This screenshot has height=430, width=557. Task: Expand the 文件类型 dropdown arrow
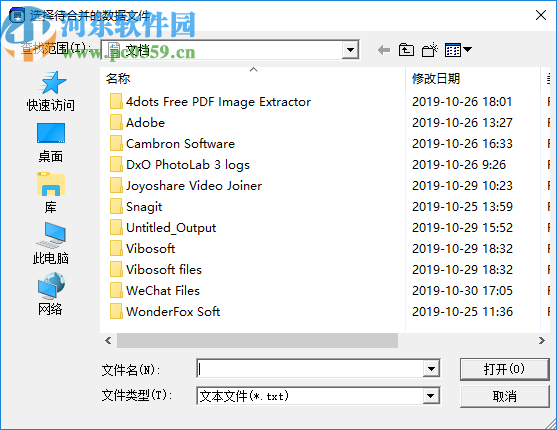click(431, 396)
